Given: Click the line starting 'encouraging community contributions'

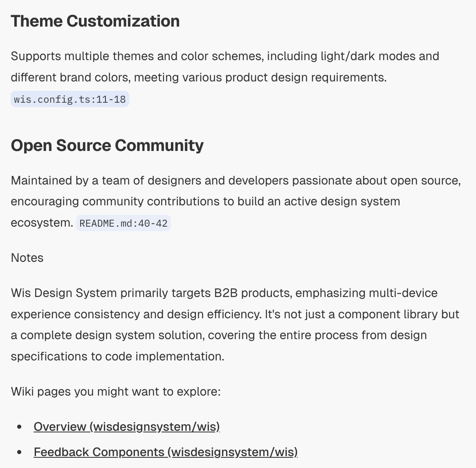Looking at the screenshot, I should (206, 202).
